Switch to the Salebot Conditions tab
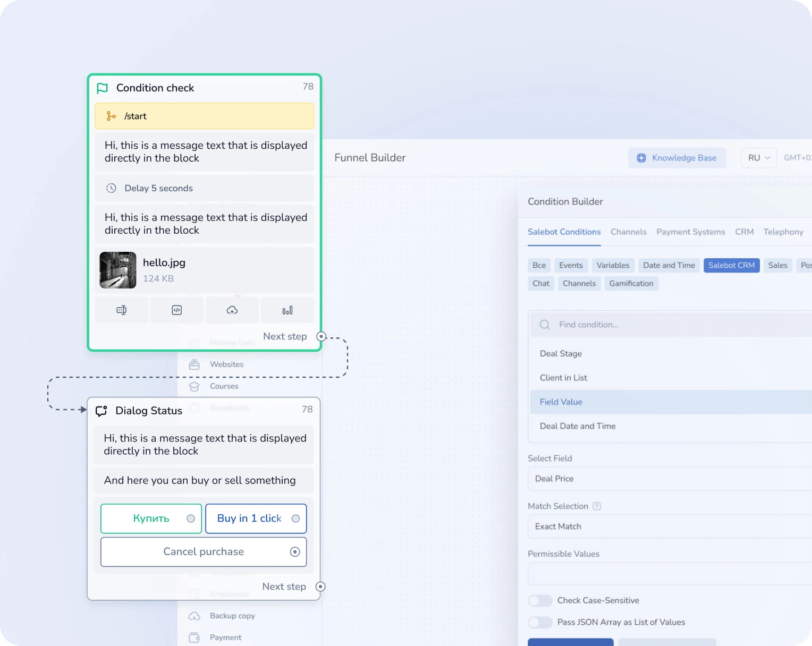 coord(564,232)
